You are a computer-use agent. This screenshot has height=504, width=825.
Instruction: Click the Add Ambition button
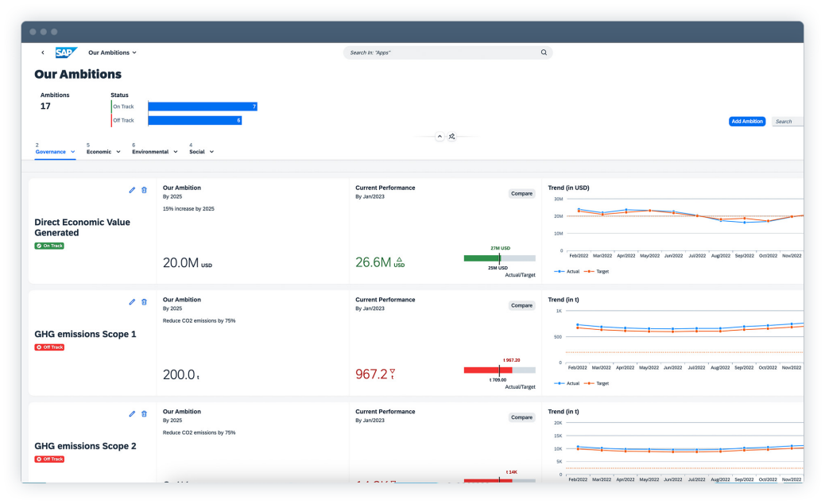746,122
